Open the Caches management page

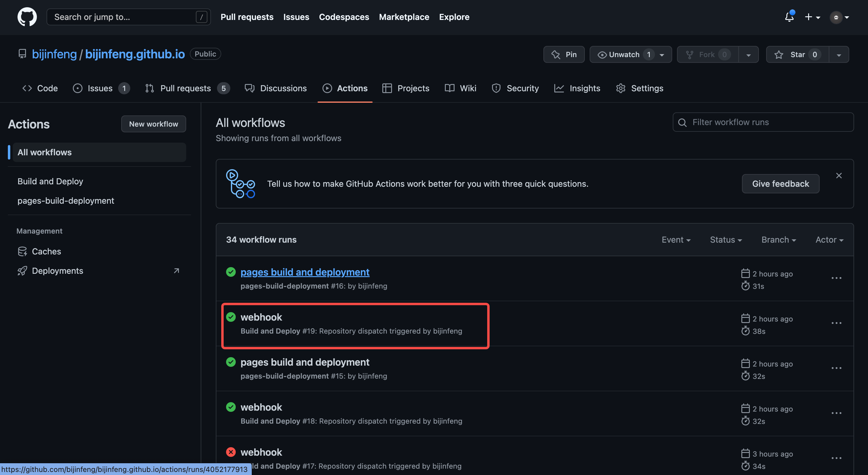(46, 251)
